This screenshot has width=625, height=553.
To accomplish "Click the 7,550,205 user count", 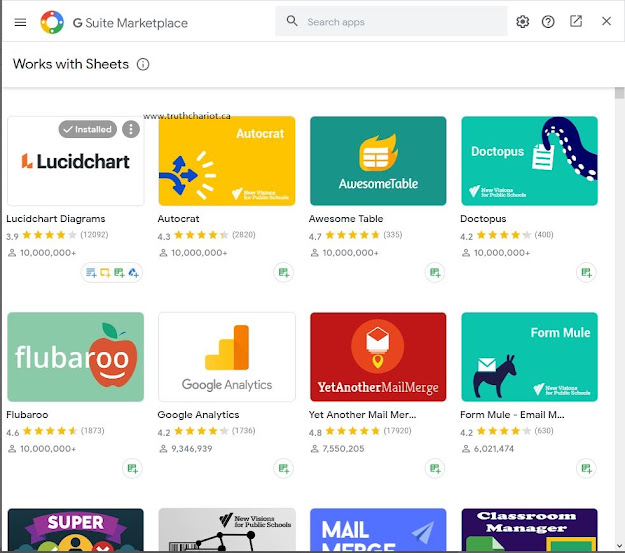I will [343, 449].
